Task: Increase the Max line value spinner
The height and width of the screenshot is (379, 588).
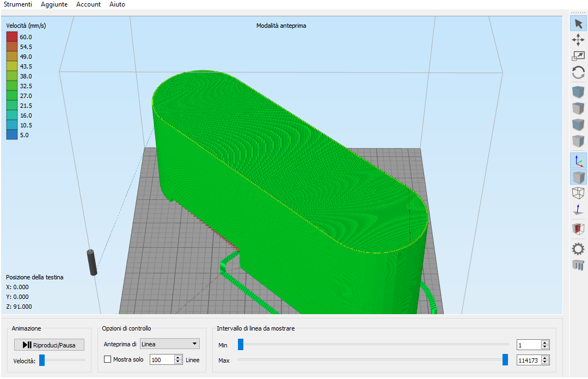Action: coord(544,358)
